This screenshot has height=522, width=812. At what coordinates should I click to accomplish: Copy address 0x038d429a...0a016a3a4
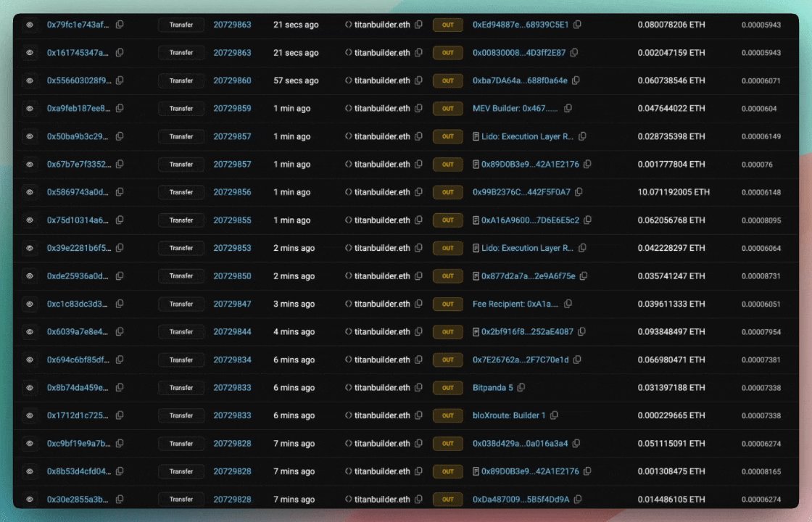576,443
